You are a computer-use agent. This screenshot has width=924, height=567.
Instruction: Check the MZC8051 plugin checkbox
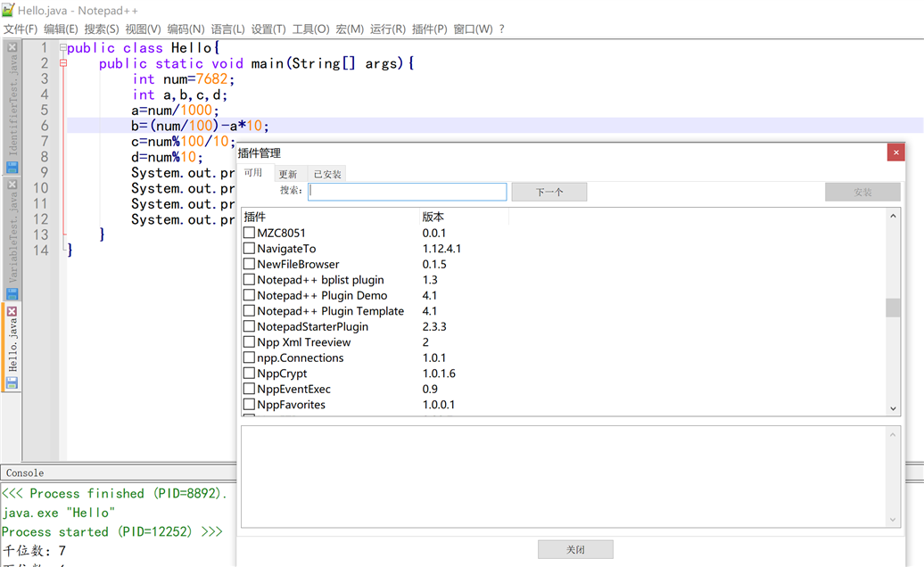pyautogui.click(x=249, y=233)
